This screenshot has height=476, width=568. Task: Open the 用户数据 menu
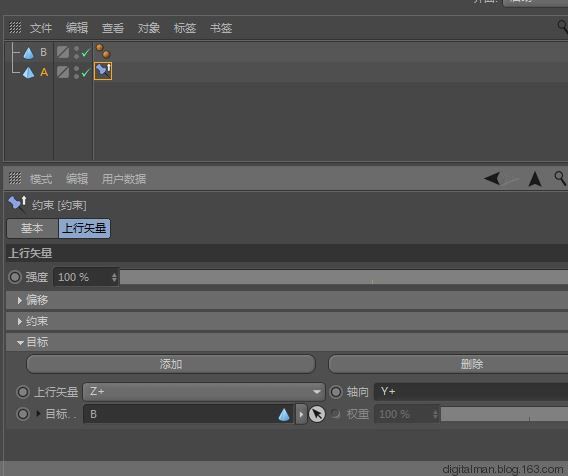(x=124, y=179)
